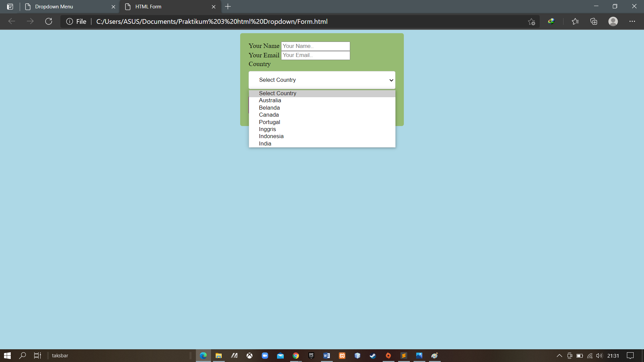Open the browser profile menu
This screenshot has width=644, height=362.
(613, 21)
